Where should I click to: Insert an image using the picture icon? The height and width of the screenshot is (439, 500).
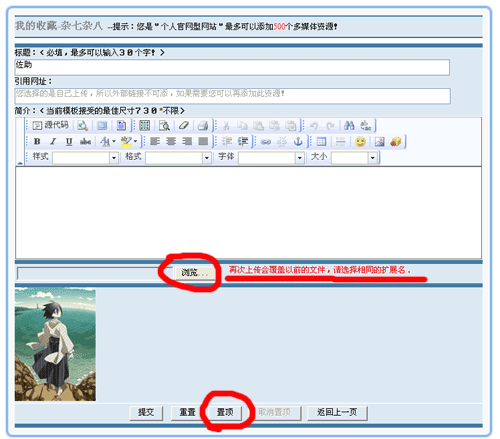(x=380, y=142)
